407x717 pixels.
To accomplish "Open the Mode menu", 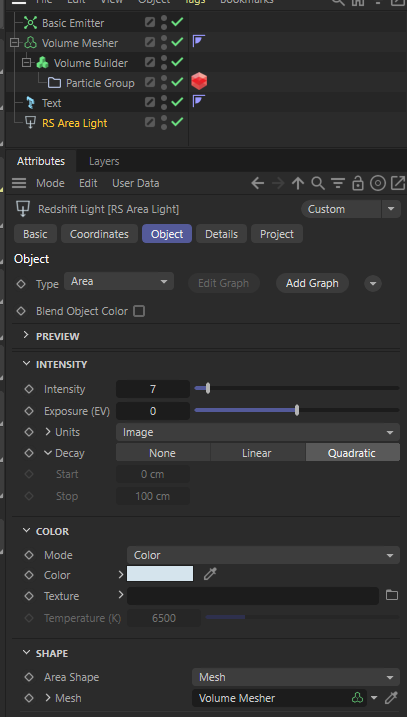I will (x=50, y=183).
